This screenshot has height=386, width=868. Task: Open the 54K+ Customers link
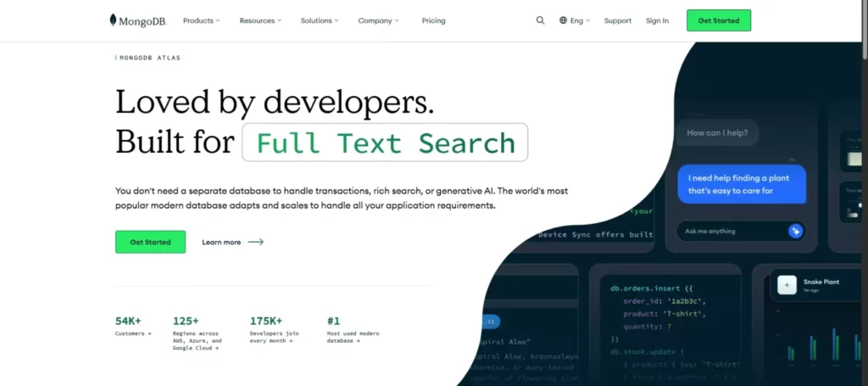pyautogui.click(x=133, y=327)
